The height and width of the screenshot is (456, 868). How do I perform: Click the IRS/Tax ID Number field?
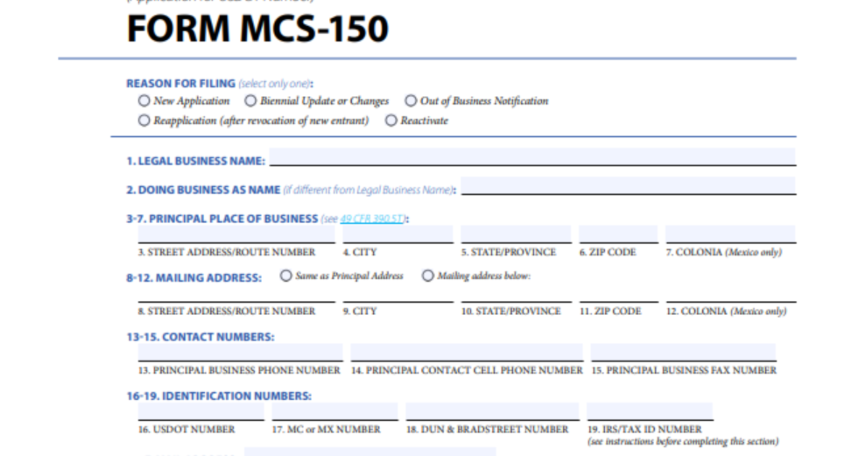pyautogui.click(x=649, y=411)
